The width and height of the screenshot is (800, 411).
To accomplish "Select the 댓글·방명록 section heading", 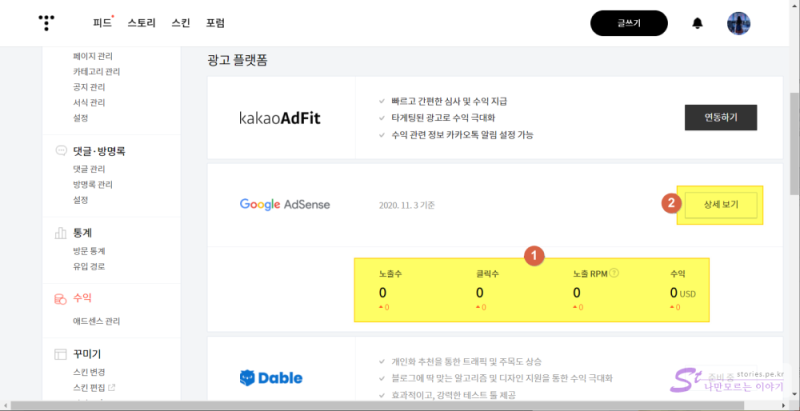I will point(99,151).
